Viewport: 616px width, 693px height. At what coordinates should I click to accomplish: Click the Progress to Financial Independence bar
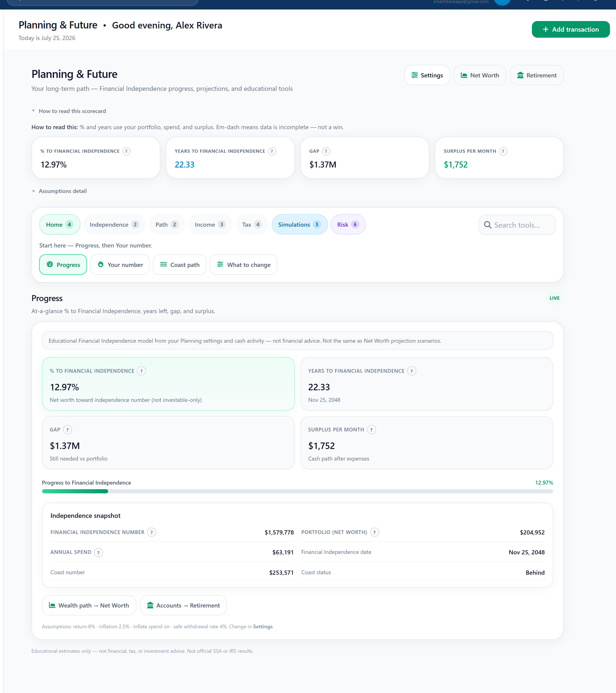tap(297, 492)
